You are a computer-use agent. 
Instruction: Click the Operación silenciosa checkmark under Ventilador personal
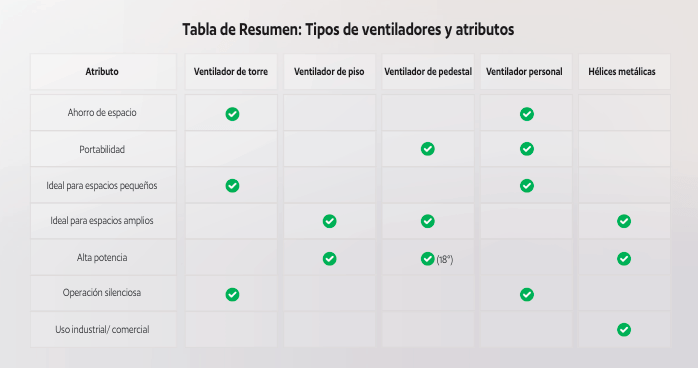pos(527,294)
